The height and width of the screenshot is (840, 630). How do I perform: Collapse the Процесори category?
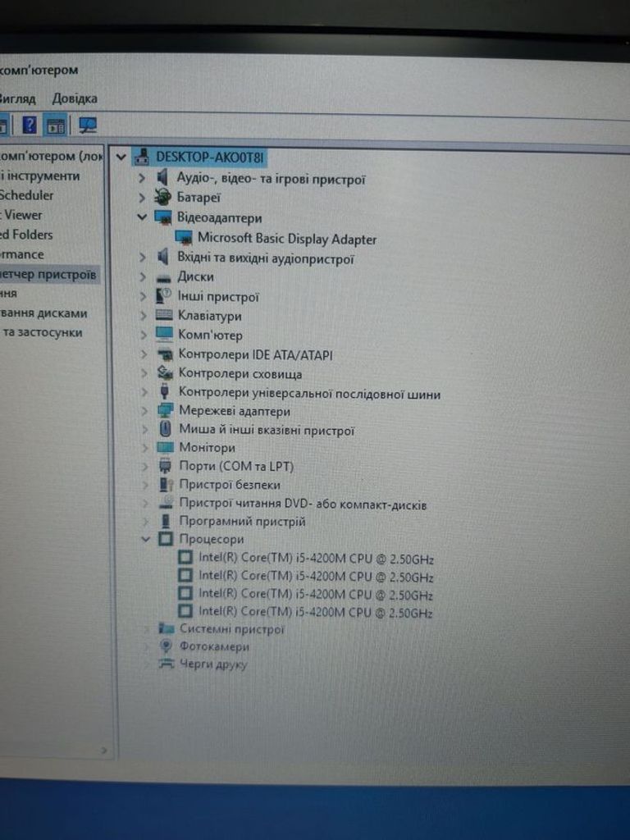click(x=145, y=538)
